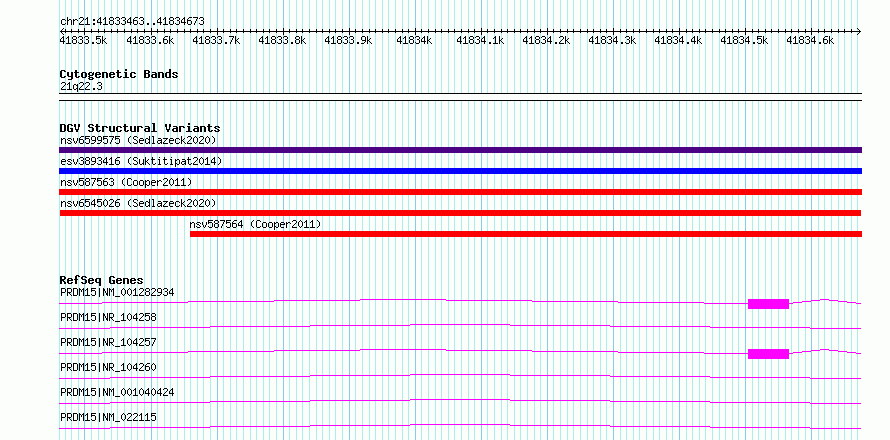Open transcript PRDM15|NM_001040424 label
Image resolution: width=890 pixels, height=440 pixels.
click(117, 392)
